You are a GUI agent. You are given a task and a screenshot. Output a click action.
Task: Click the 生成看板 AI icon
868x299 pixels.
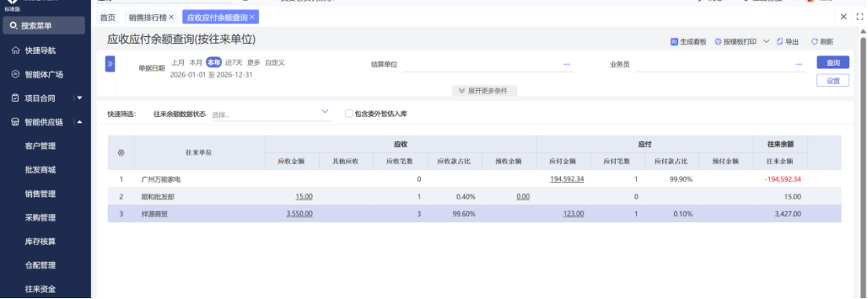tap(674, 42)
